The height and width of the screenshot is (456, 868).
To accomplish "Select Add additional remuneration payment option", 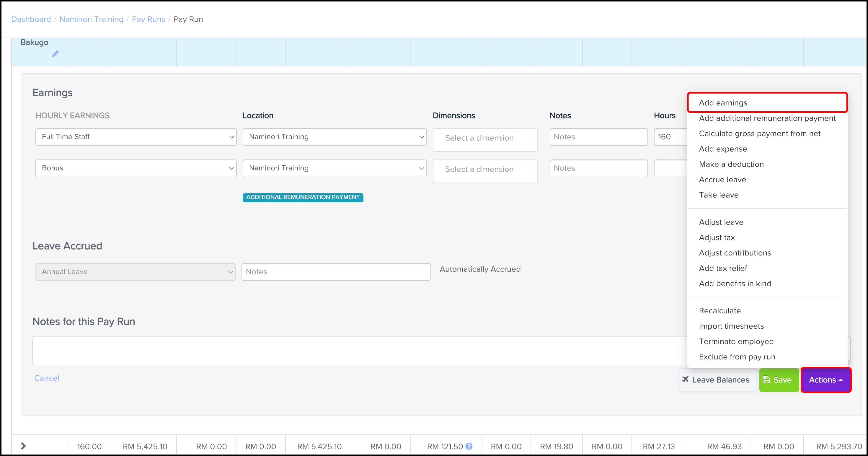I will click(767, 118).
